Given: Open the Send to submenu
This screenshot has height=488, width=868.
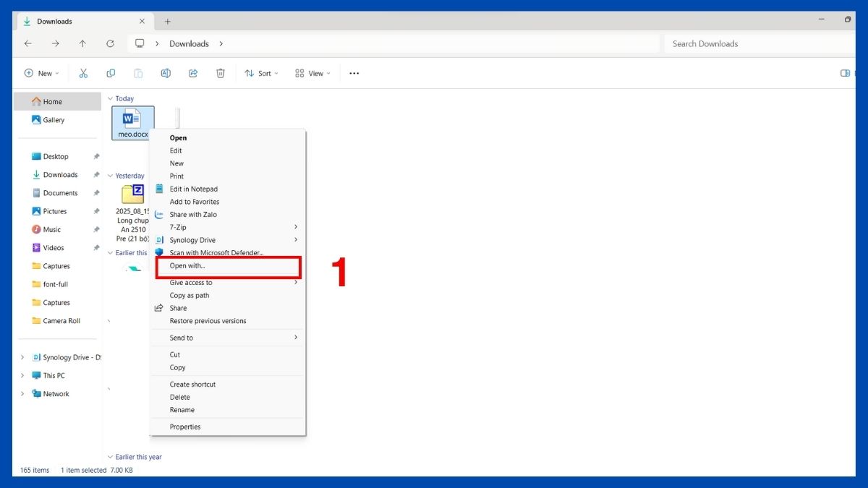Looking at the screenshot, I should [228, 338].
